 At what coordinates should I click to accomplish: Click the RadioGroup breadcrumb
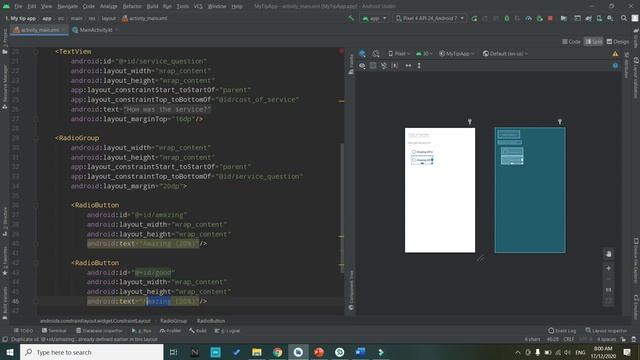click(x=173, y=321)
